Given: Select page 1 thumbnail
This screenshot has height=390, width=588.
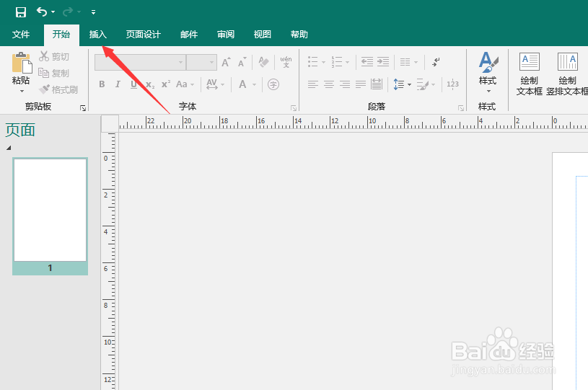Looking at the screenshot, I should click(x=51, y=216).
